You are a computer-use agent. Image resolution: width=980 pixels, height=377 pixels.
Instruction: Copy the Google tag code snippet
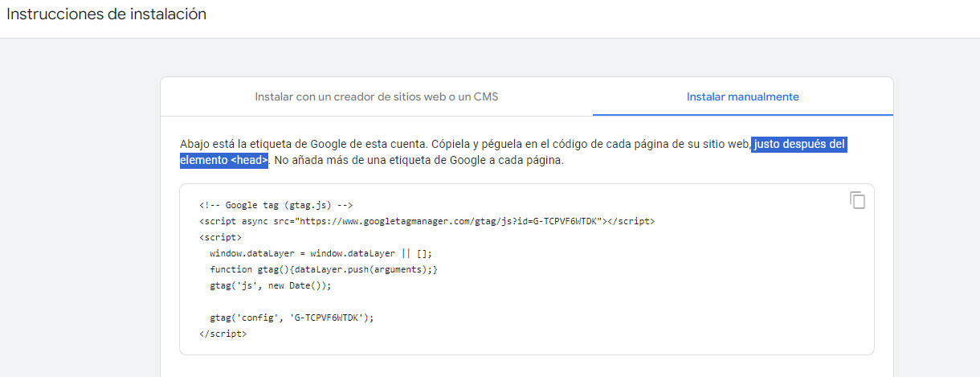(x=857, y=200)
